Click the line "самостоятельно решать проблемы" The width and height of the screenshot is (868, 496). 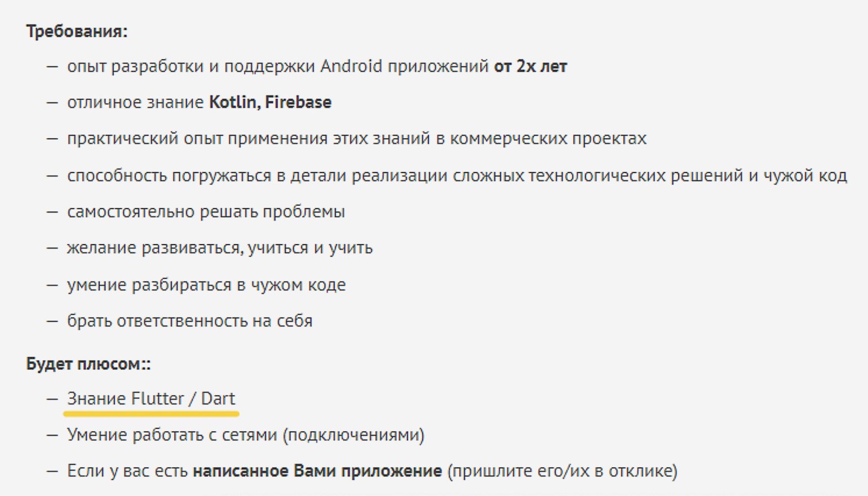coord(206,212)
